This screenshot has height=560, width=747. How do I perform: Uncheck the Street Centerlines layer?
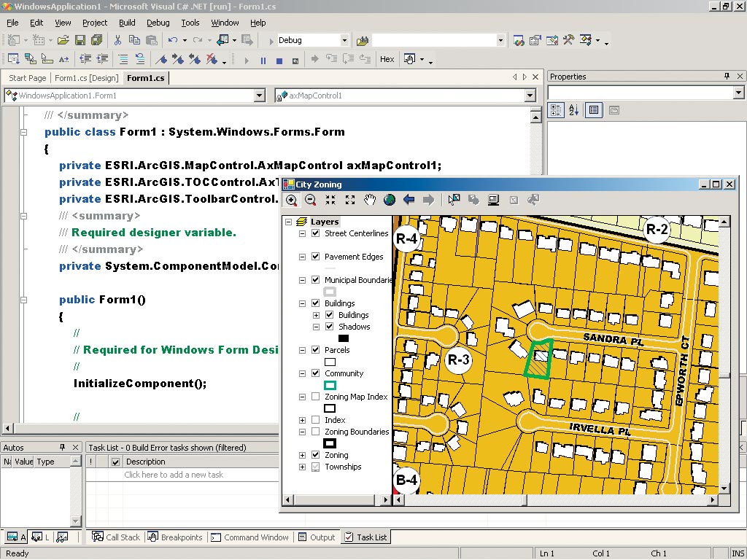coord(315,233)
